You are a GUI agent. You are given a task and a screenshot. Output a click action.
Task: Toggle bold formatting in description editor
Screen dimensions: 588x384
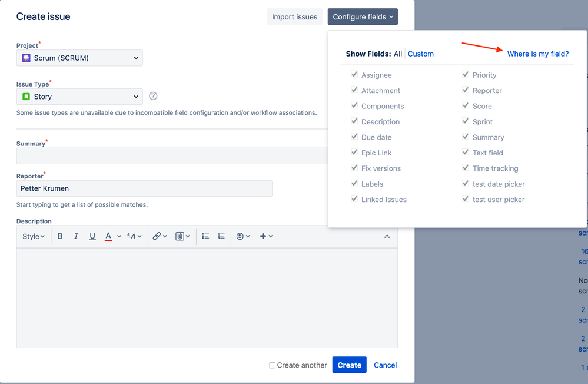60,236
